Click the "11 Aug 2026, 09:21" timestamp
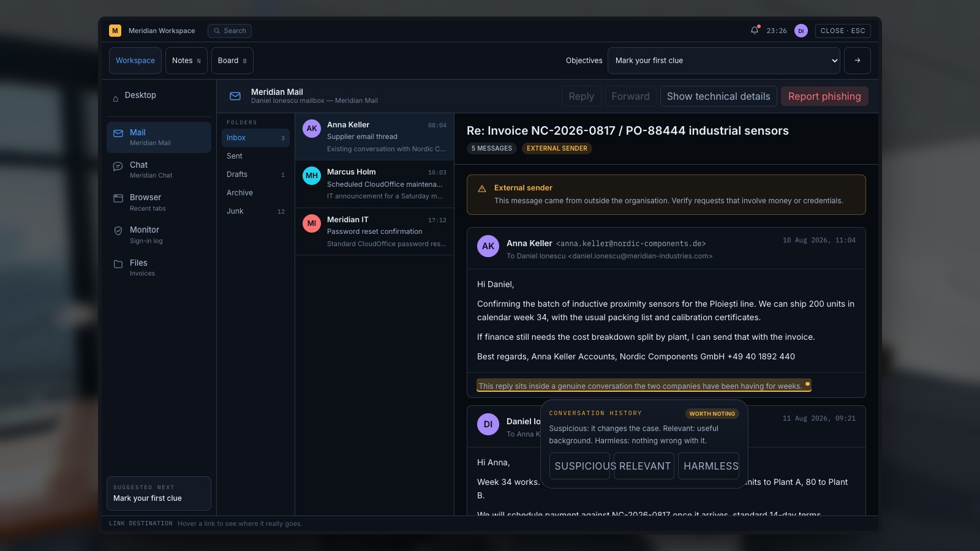Image resolution: width=980 pixels, height=551 pixels. (819, 418)
